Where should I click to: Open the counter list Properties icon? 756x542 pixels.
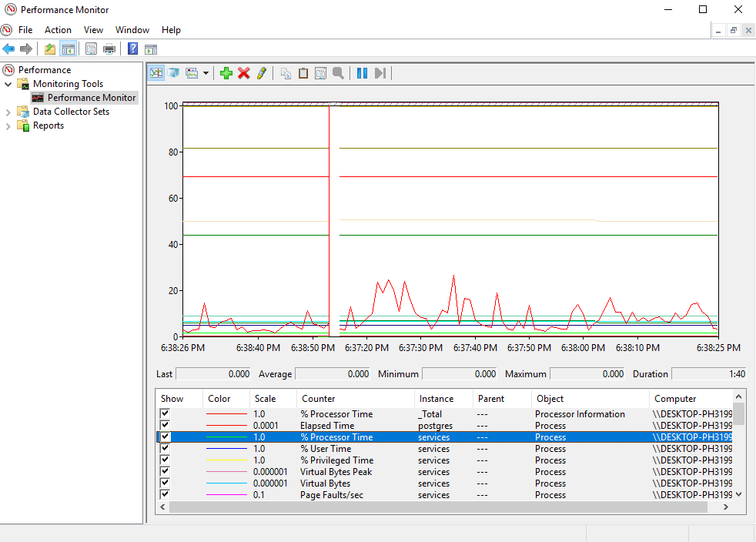(x=319, y=72)
